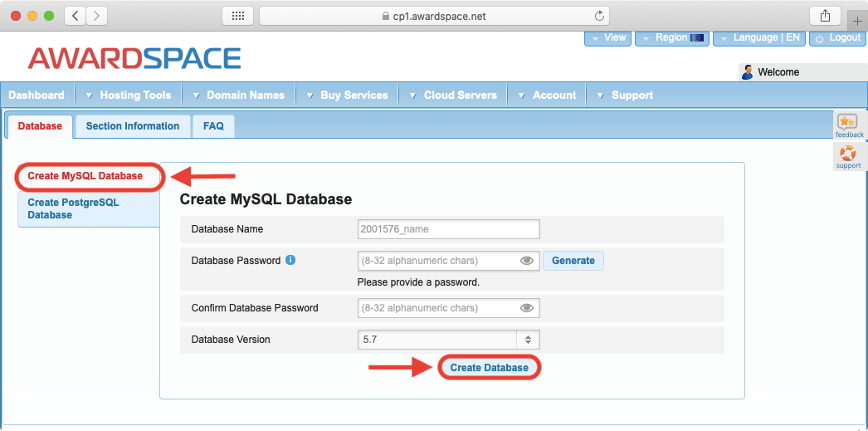The width and height of the screenshot is (868, 431).
Task: Open the FAQ tab
Action: (x=214, y=126)
